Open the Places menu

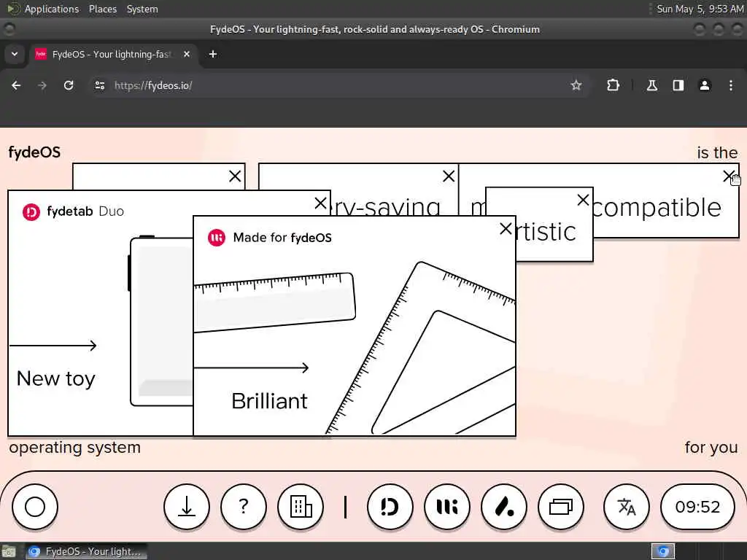point(103,9)
